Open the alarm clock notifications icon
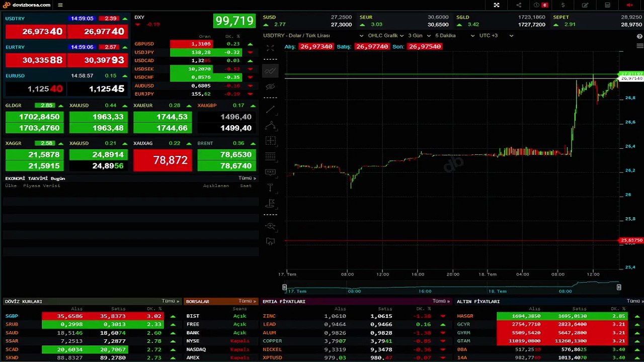 [540, 5]
